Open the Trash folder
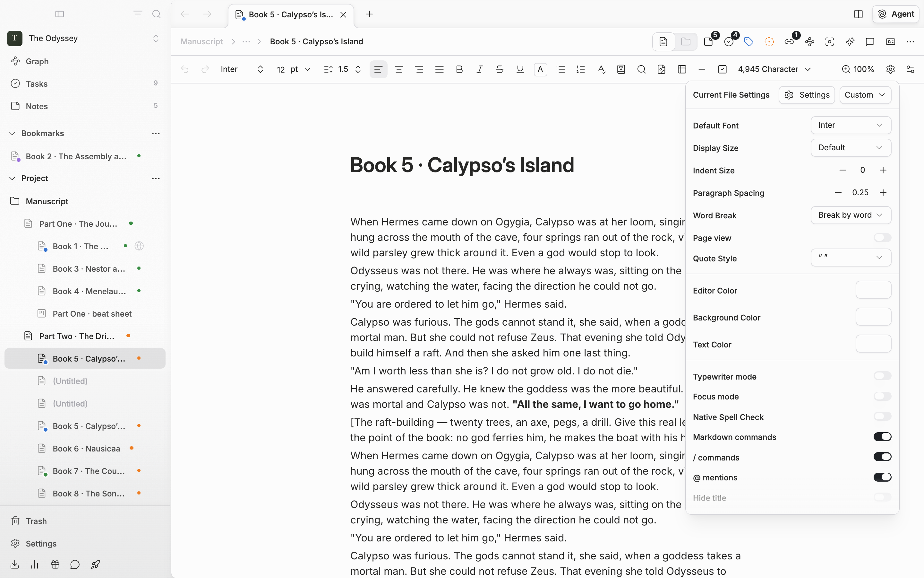 [85, 521]
